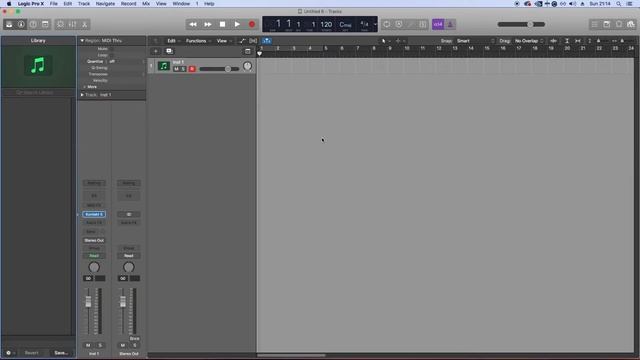
Task: Open the Mixer button in control bar
Action: pos(72,24)
